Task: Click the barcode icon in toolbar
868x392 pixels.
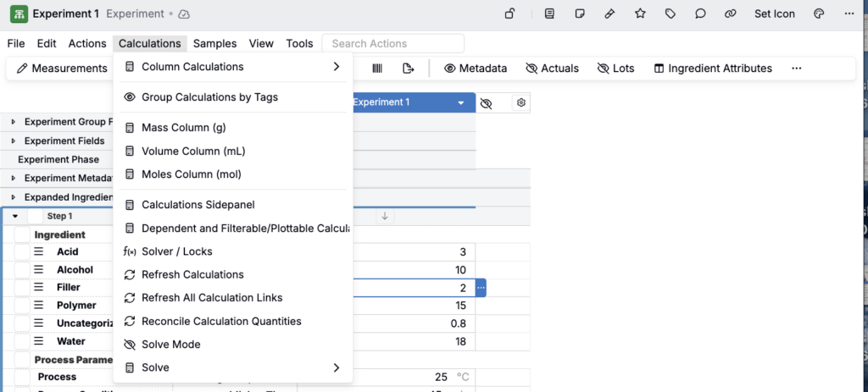Action: (x=377, y=69)
